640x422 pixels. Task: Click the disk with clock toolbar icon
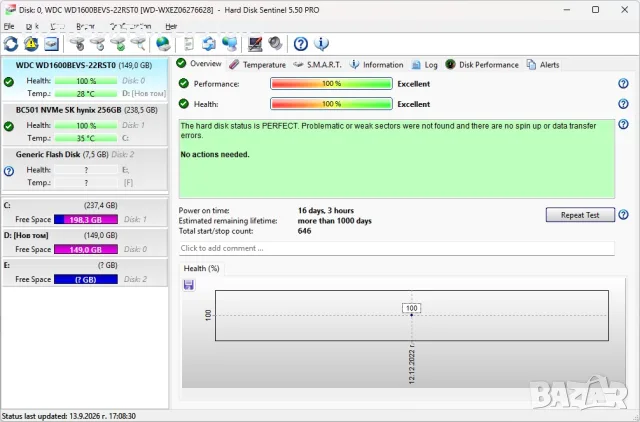pos(98,44)
